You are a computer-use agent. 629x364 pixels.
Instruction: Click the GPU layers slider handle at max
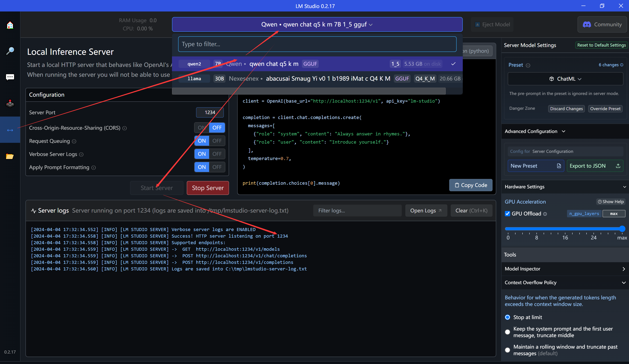pos(622,229)
